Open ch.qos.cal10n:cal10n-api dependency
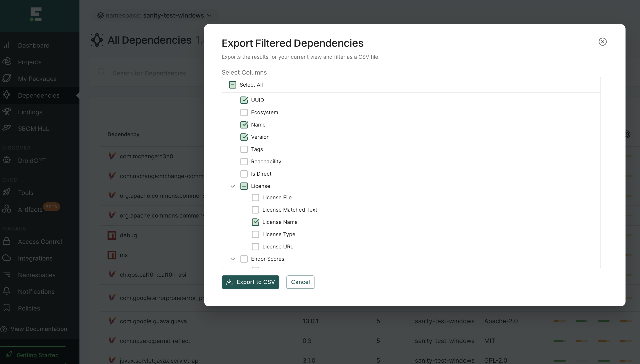Screen dimensions: 640x364 pos(153,275)
